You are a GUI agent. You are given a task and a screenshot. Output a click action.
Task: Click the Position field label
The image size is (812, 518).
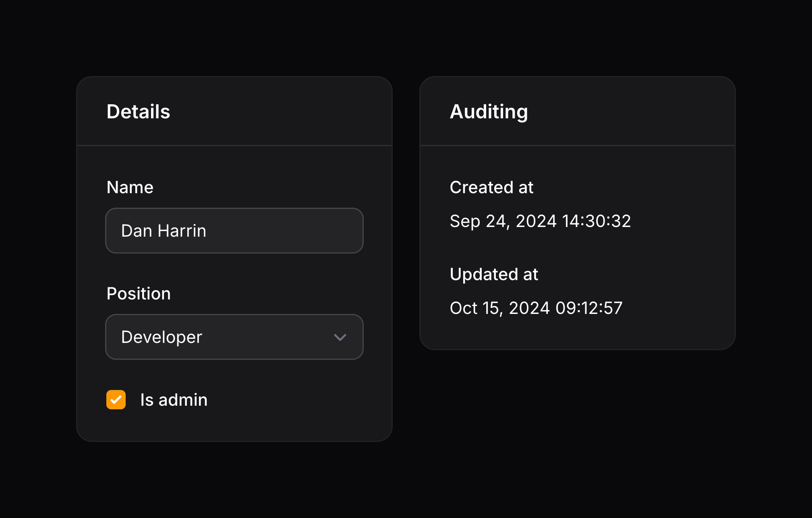click(x=139, y=293)
